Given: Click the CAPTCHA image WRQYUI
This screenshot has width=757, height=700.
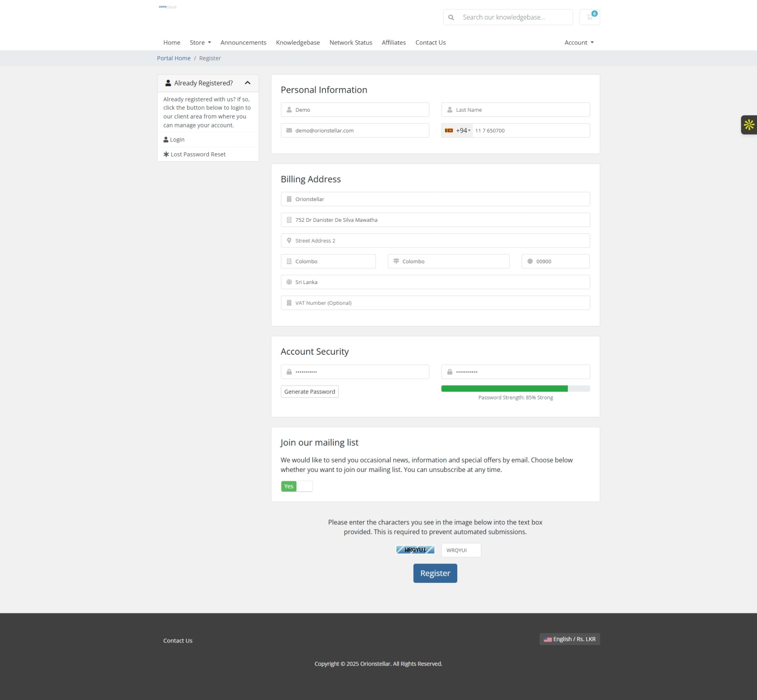Looking at the screenshot, I should 415,550.
